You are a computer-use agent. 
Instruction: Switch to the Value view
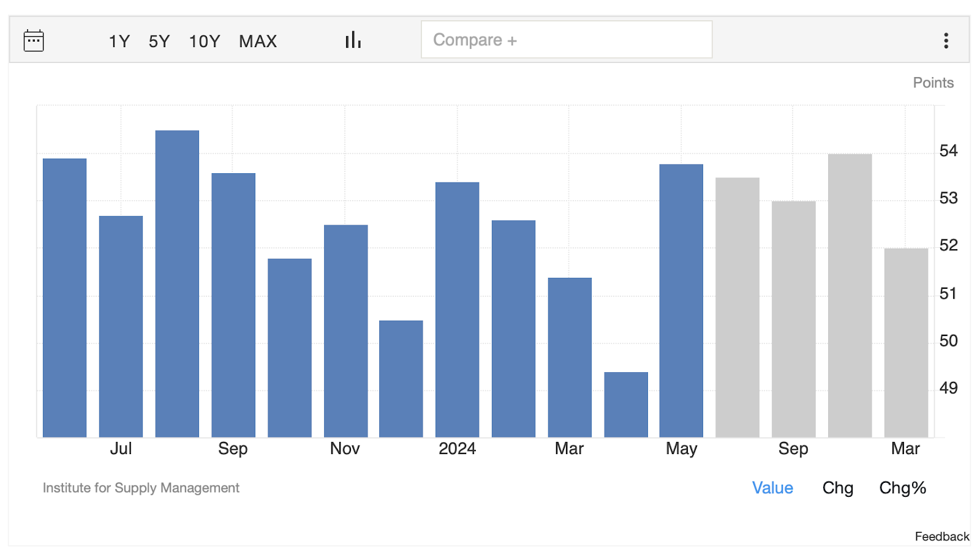(x=772, y=488)
